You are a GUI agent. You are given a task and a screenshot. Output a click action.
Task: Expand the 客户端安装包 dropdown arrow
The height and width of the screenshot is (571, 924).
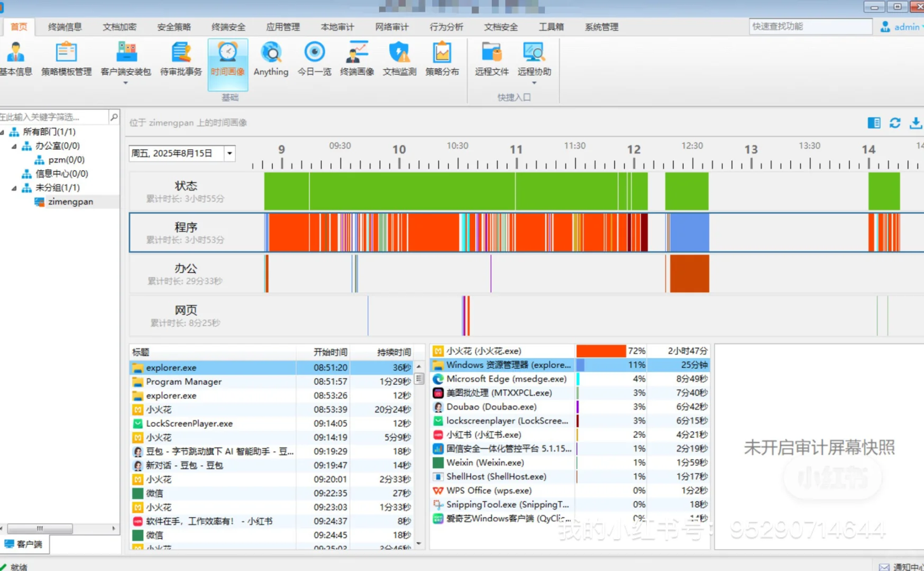(x=125, y=83)
